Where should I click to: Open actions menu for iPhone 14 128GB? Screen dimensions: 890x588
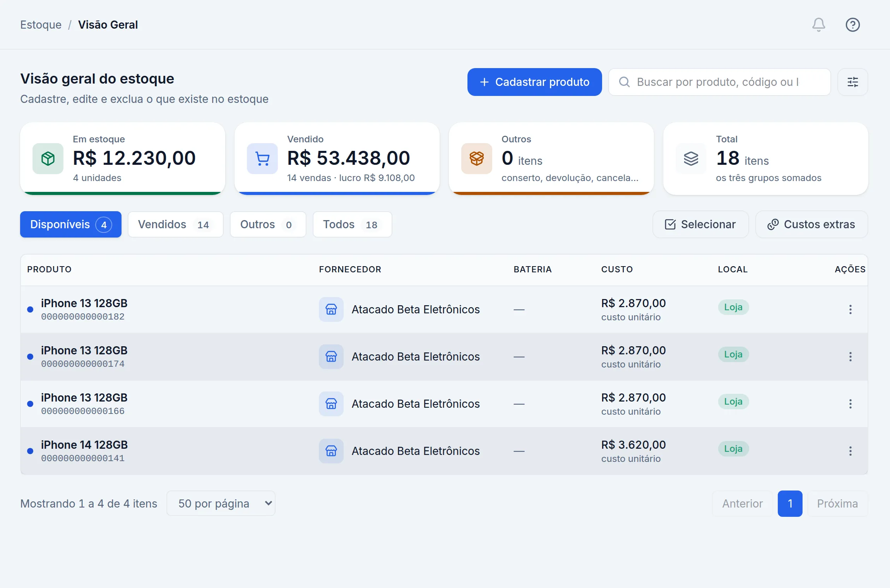coord(850,451)
